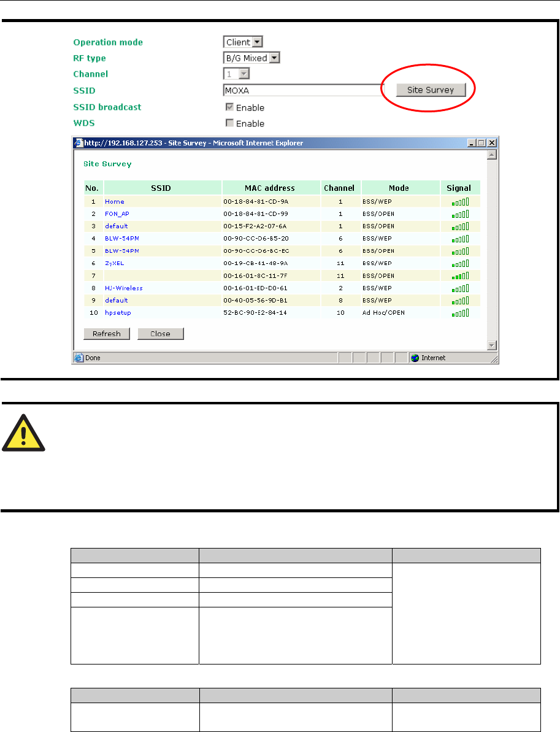The height and width of the screenshot is (732, 560).
Task: Click the SSID input field with MOXA
Action: [304, 90]
